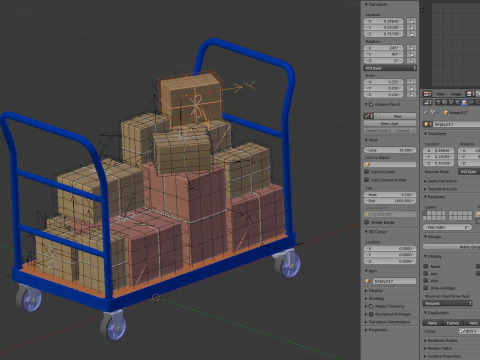This screenshot has height=360, width=480.
Task: Switch to the Render Layers properties icon
Action: click(x=445, y=103)
